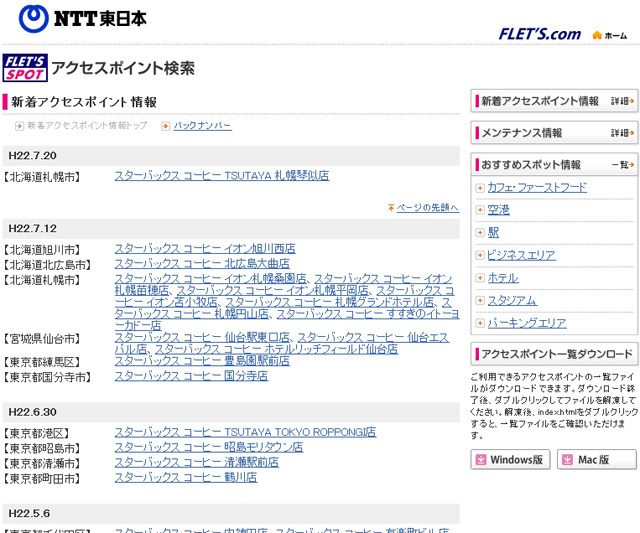The width and height of the screenshot is (640, 533).
Task: Jump to ページの先頭へ link
Action: click(428, 208)
